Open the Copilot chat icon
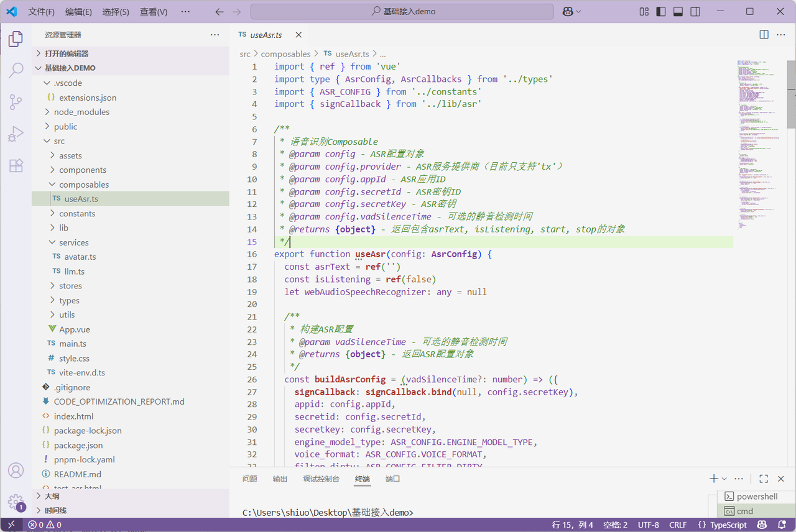This screenshot has height=532, width=796. tap(567, 12)
